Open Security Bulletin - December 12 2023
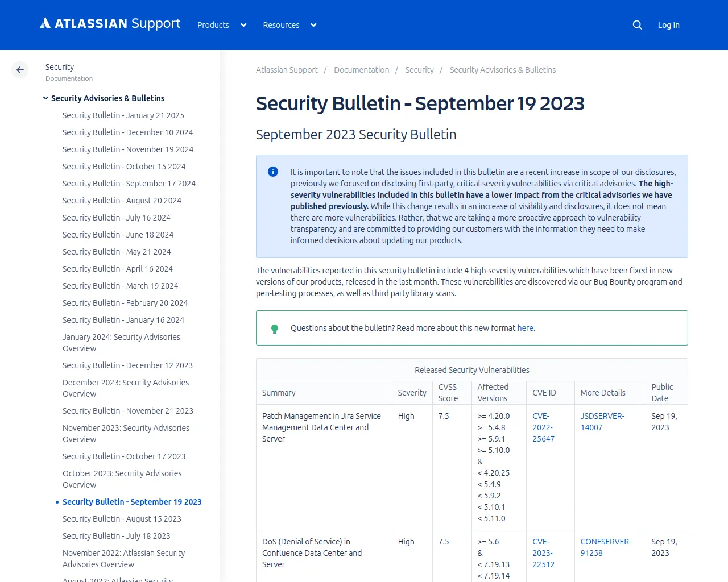Screen dimensions: 728x582 127,365
